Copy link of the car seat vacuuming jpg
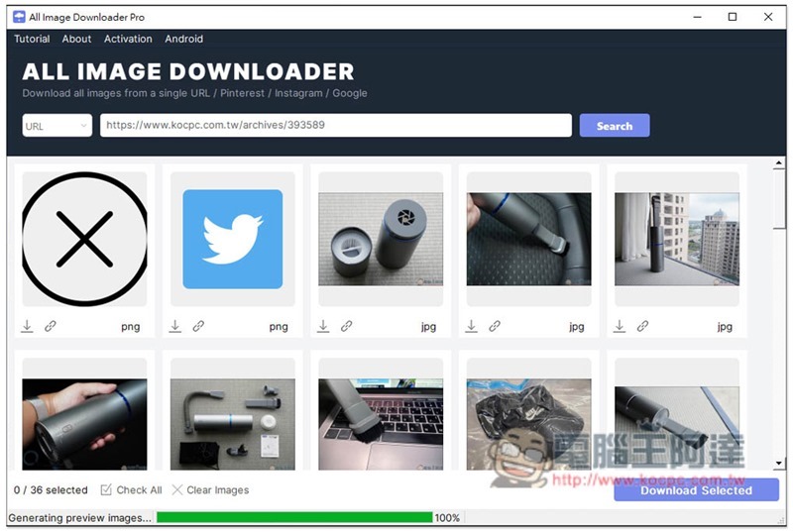 495,326
